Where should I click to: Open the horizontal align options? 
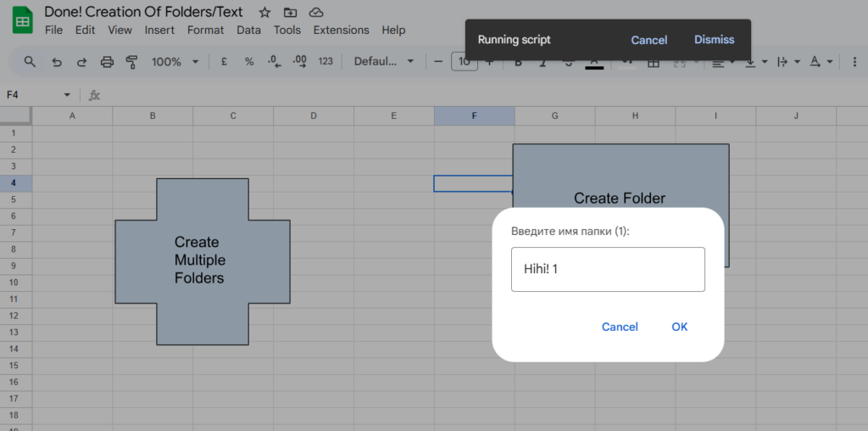(722, 62)
